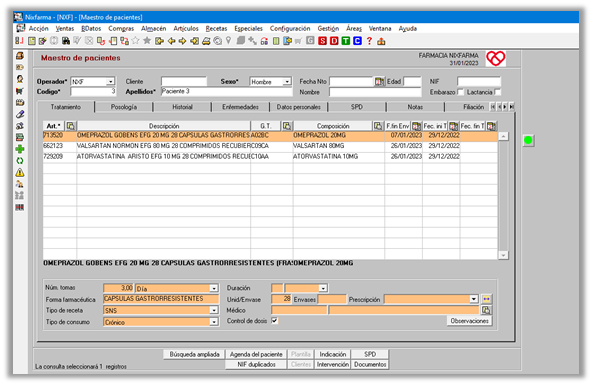This screenshot has width=592, height=385.
Task: Open the Prescripción dropdown
Action: (x=473, y=299)
